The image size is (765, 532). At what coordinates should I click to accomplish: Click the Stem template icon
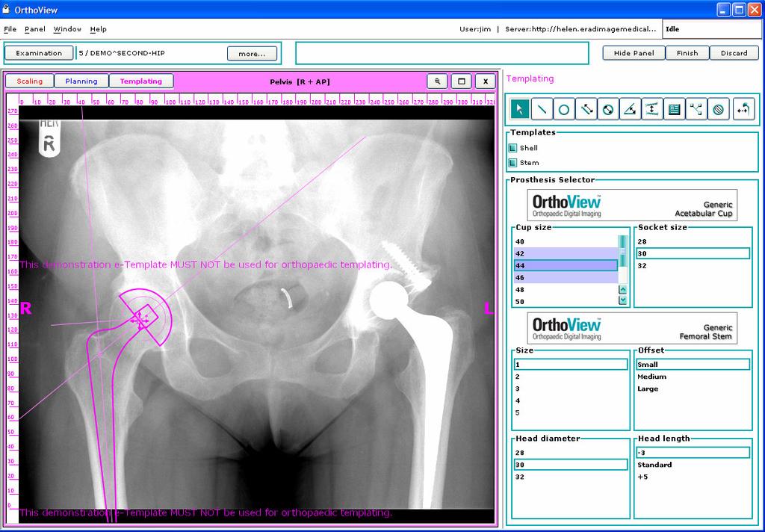point(512,163)
